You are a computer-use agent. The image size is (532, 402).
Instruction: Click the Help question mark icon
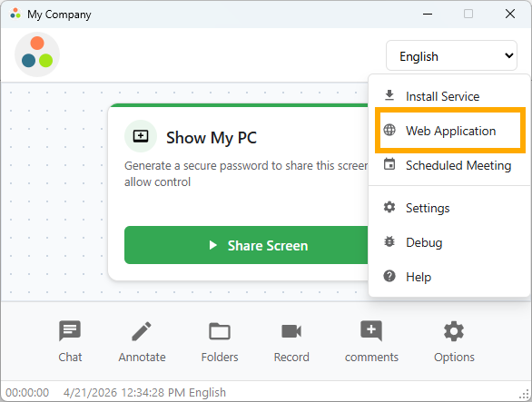pyautogui.click(x=389, y=276)
